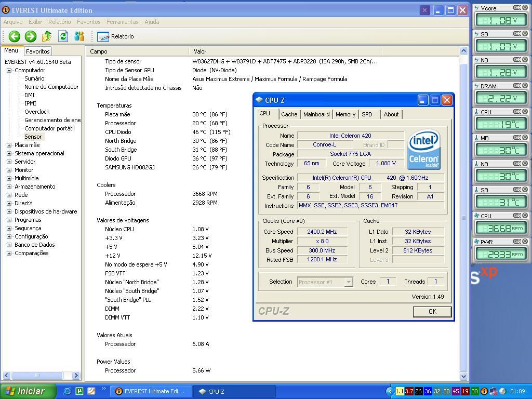Screen dimensions: 532x399
Task: Expand the Sistema operacional tree node
Action: (9, 153)
